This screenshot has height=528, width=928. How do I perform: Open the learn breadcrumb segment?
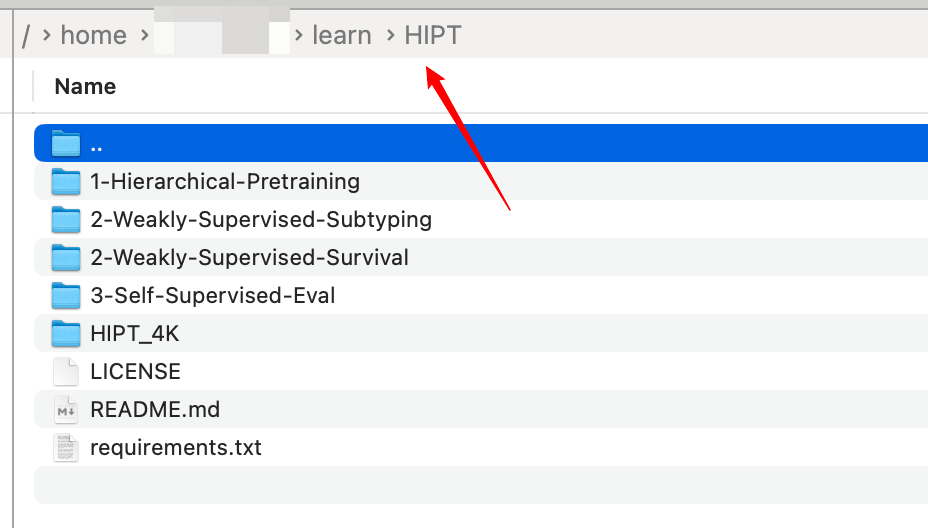[341, 36]
